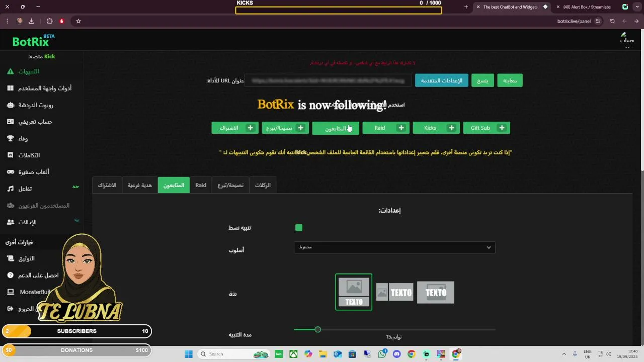Open Discord from the taskbar
Viewport: 644px width, 362px height.
point(397,354)
